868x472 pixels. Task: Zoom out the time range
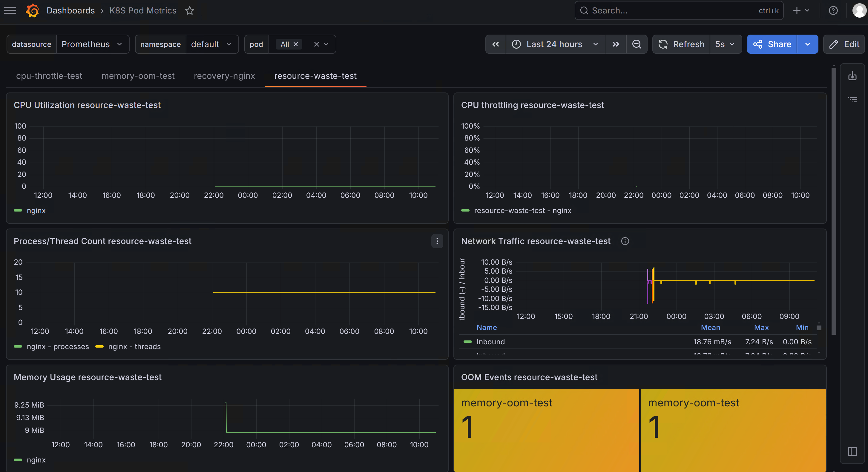[x=637, y=44]
